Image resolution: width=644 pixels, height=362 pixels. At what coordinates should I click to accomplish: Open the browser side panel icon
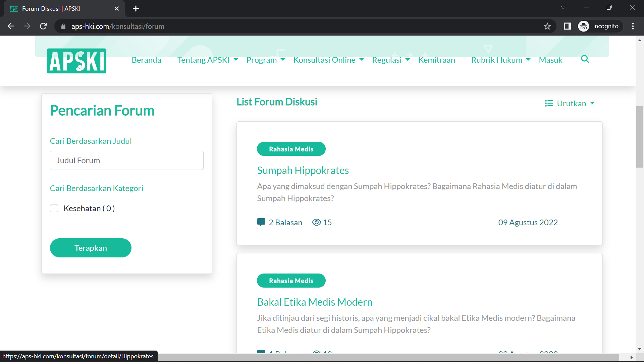[x=567, y=26]
